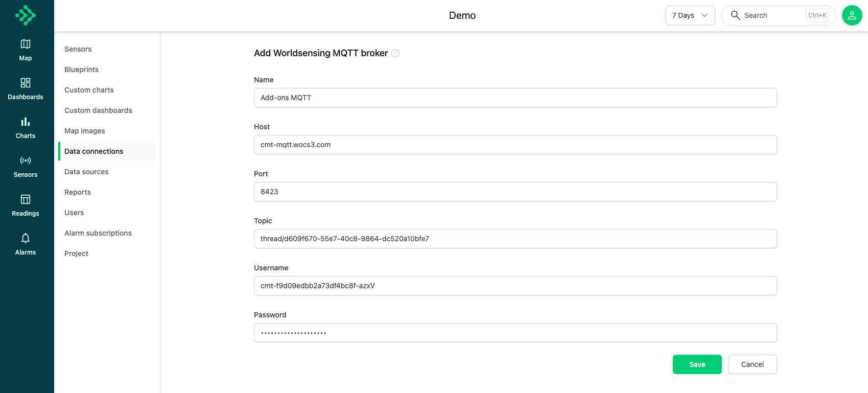868x393 pixels.
Task: Click the Worldsensing logo
Action: [x=25, y=15]
